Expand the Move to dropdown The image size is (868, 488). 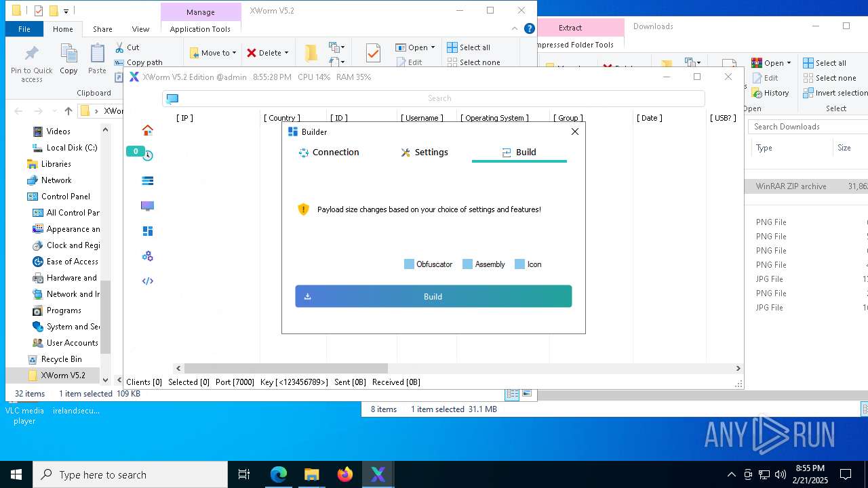point(234,53)
